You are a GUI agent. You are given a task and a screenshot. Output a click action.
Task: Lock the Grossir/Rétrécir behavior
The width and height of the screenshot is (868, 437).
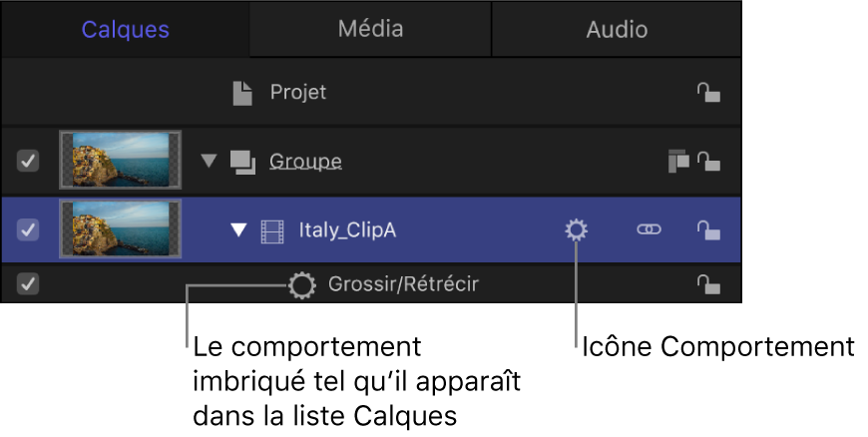708,285
